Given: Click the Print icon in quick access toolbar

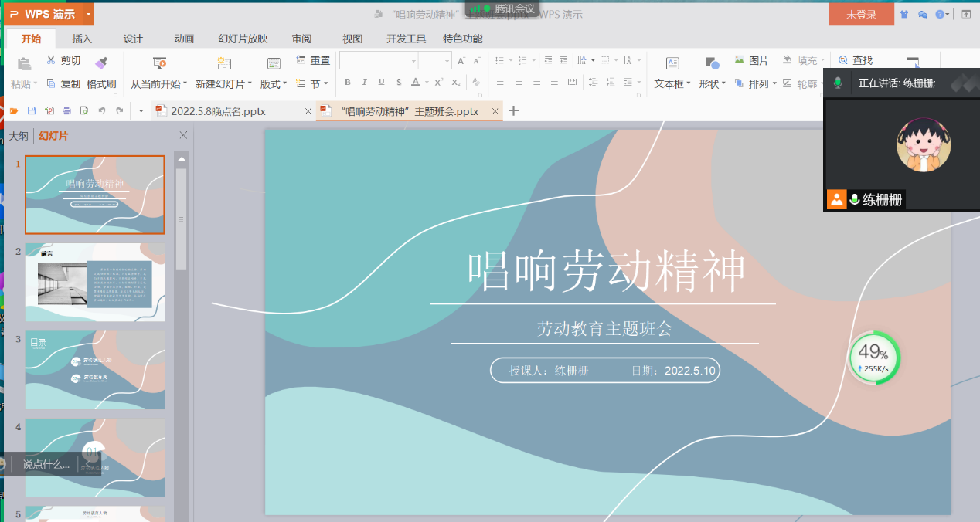Looking at the screenshot, I should (x=66, y=111).
